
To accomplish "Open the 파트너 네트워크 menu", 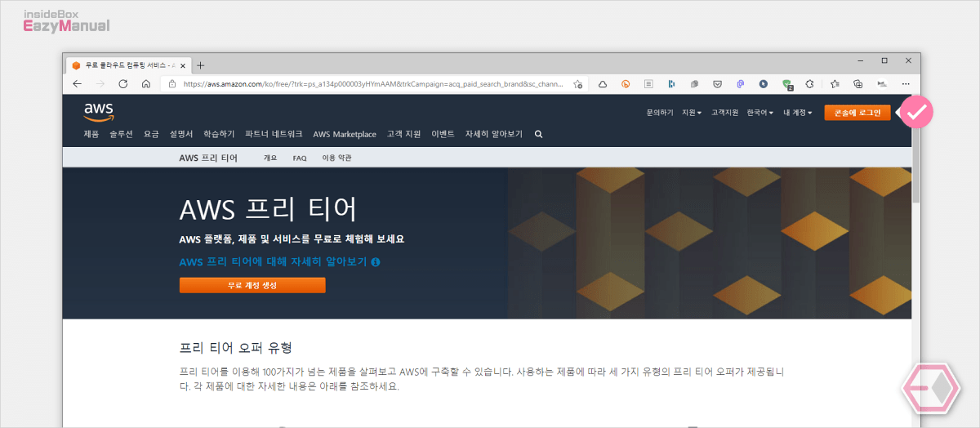I will click(274, 134).
